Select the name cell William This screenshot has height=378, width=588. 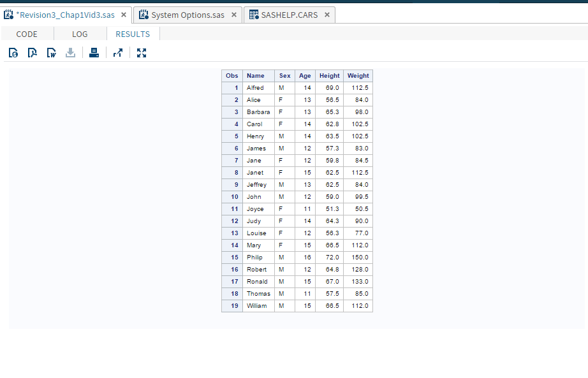(259, 306)
